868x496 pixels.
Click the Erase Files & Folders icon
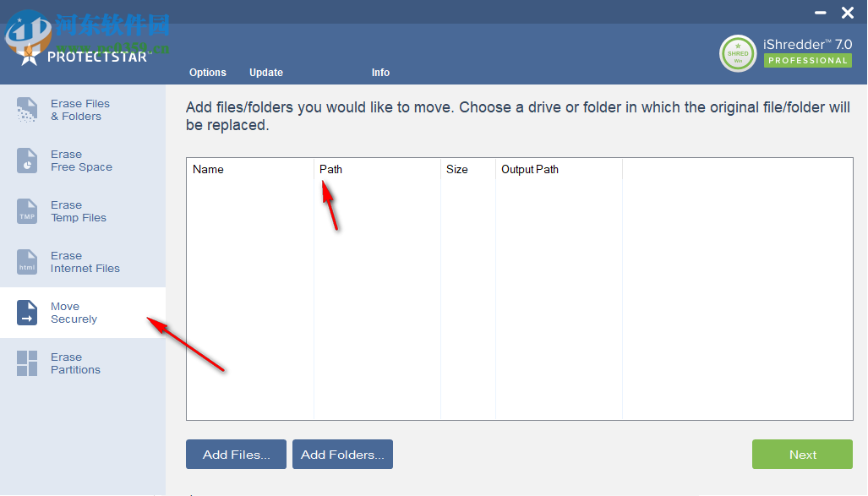[x=27, y=110]
